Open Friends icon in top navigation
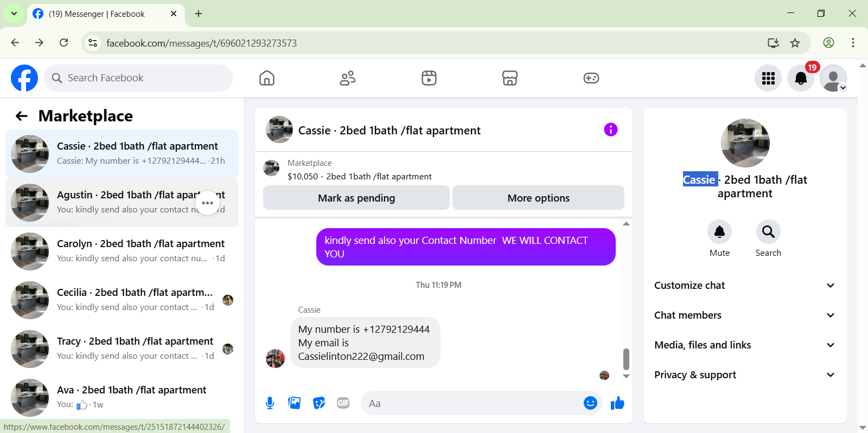This screenshot has height=433, width=868. tap(348, 78)
